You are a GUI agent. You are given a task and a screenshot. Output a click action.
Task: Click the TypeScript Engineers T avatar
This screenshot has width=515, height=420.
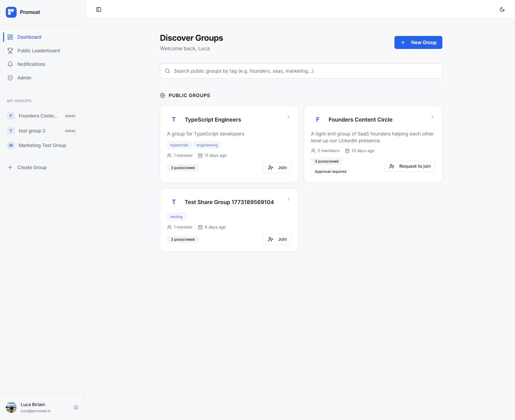[x=174, y=120]
